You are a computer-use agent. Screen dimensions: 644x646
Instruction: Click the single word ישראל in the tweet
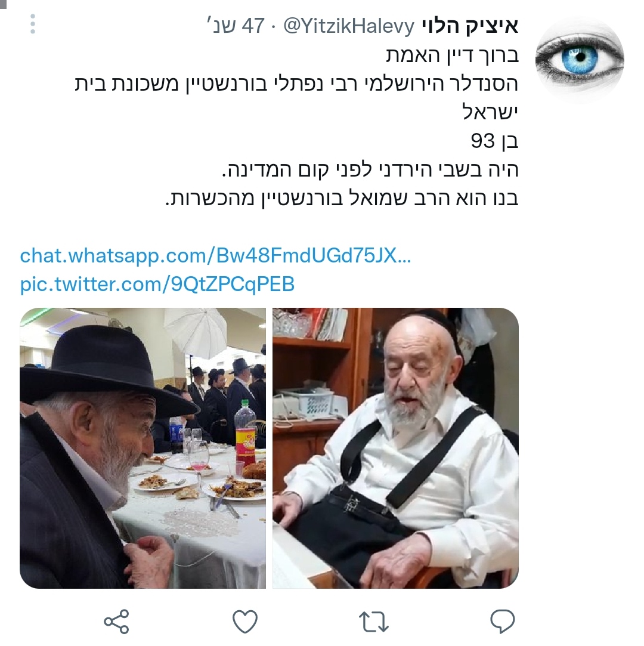490,113
